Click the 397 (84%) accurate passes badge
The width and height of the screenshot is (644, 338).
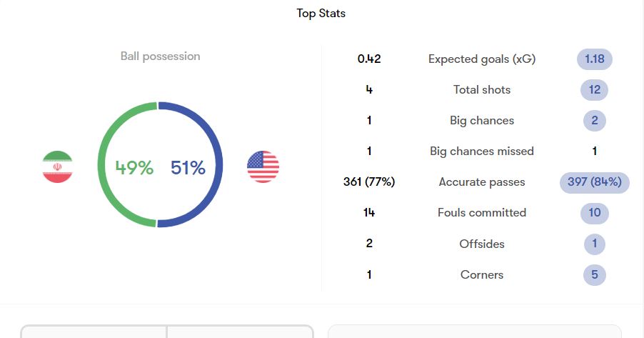(594, 182)
